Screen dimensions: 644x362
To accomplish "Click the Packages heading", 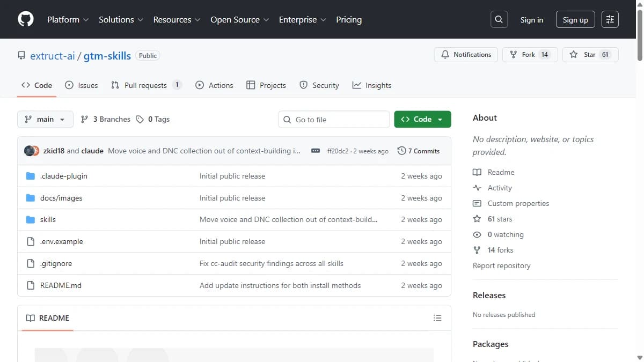I will coord(491,344).
